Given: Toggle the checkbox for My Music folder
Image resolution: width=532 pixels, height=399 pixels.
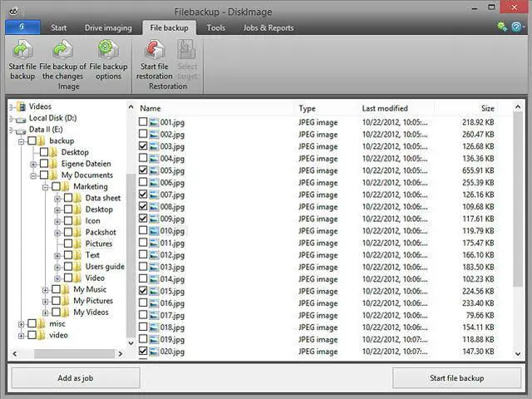Looking at the screenshot, I should [56, 289].
